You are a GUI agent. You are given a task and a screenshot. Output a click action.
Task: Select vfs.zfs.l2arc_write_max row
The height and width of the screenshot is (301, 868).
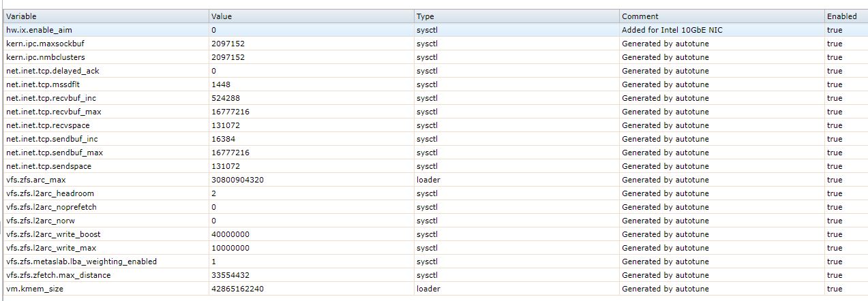(436, 248)
